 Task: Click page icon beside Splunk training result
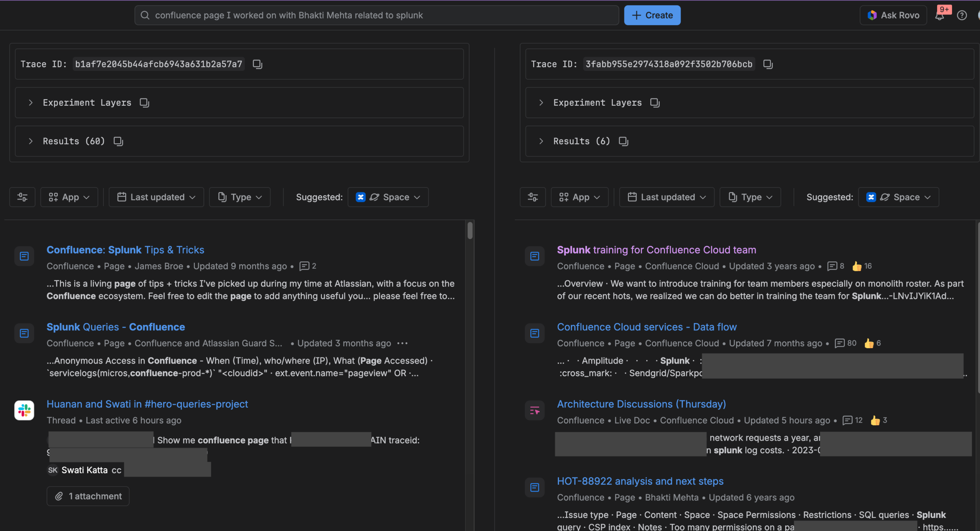535,256
